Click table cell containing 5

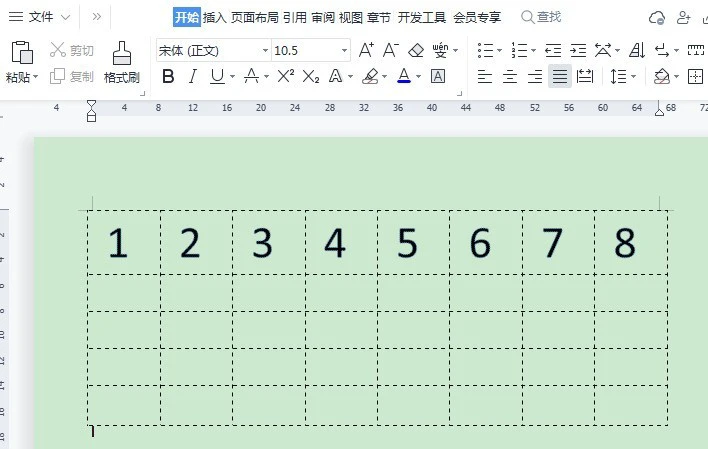[x=414, y=243]
